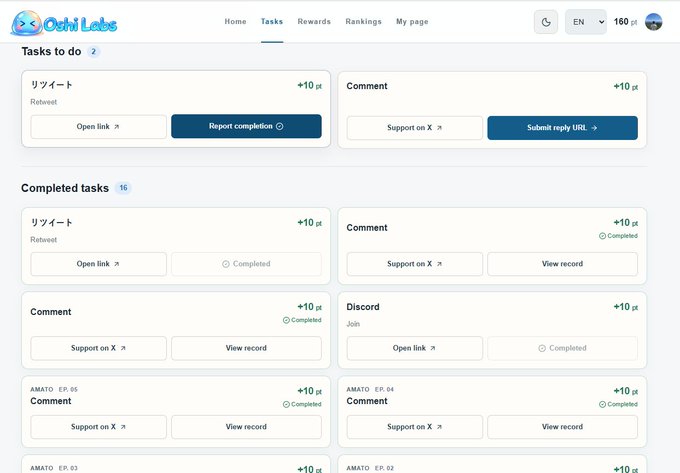
Task: Click +10 pt on the Discord card
Action: coord(625,307)
